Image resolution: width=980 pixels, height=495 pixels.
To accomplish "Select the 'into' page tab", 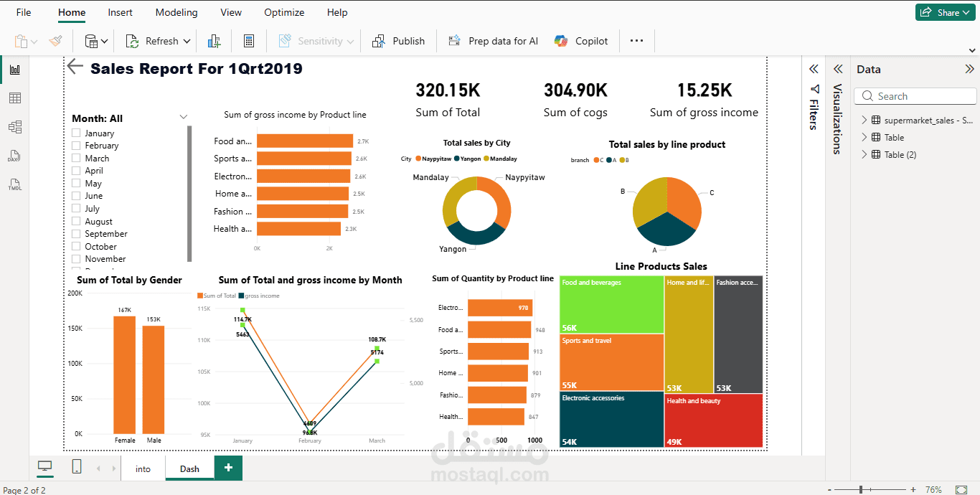I will click(143, 468).
